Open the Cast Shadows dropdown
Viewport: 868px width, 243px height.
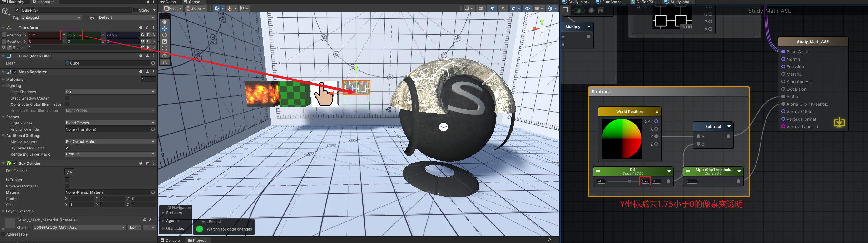110,91
